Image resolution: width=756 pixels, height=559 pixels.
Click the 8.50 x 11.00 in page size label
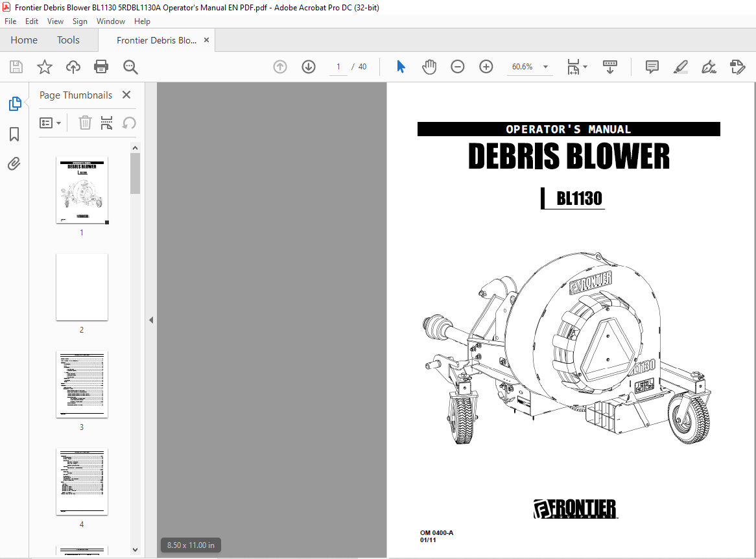(x=191, y=545)
